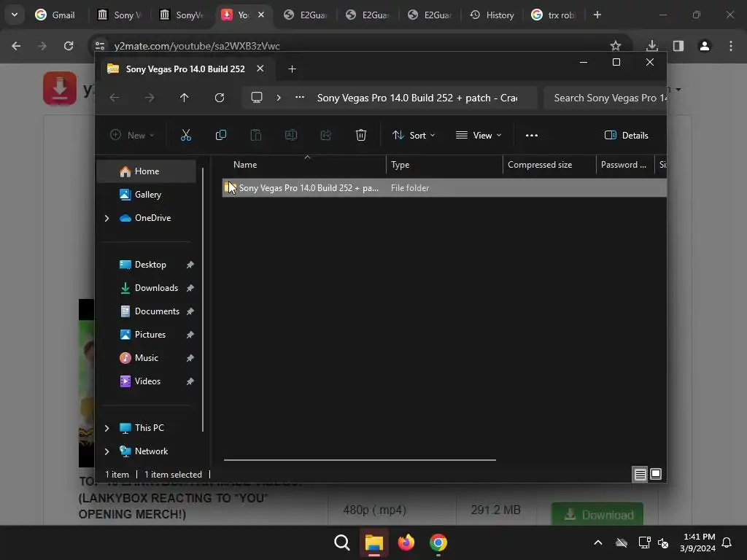Click the Copy icon in Explorer toolbar
The image size is (747, 560).
click(220, 135)
